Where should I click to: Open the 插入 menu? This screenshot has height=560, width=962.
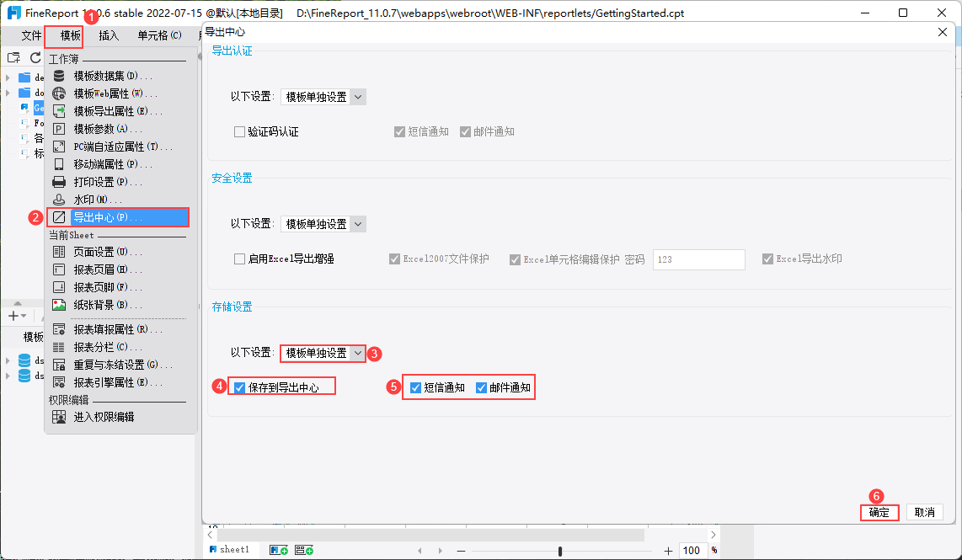coord(109,35)
